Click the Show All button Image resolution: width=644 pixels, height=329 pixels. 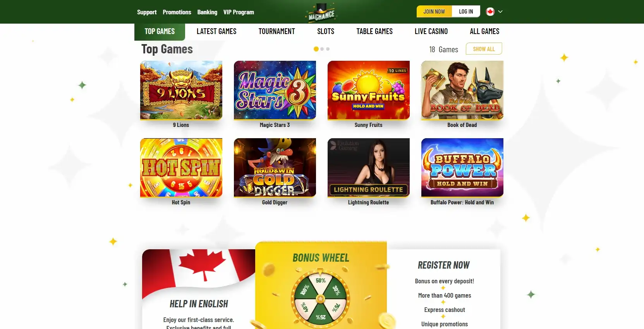click(x=484, y=49)
